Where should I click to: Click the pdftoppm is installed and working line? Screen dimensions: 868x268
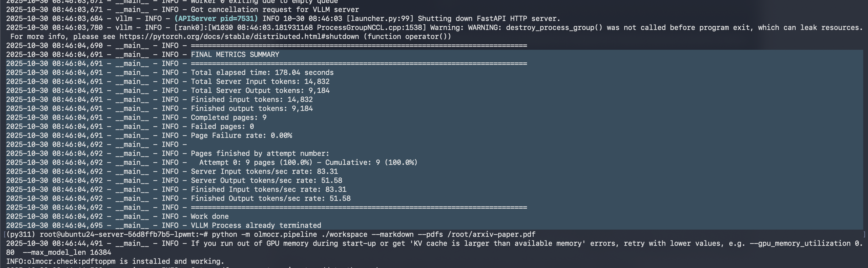[115, 262]
